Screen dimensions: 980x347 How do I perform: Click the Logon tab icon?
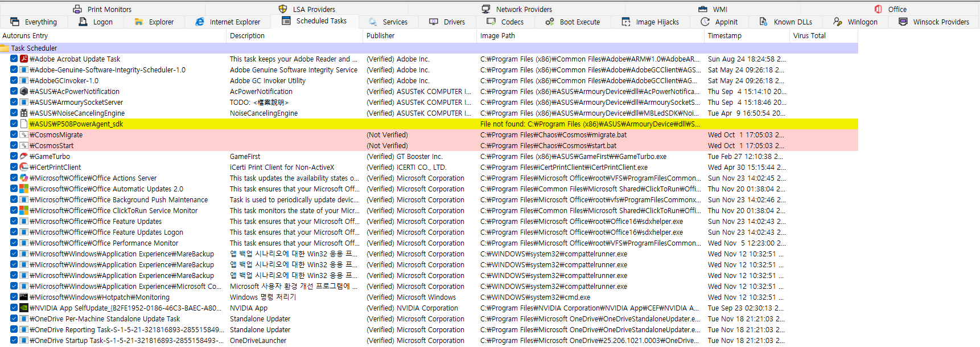83,22
